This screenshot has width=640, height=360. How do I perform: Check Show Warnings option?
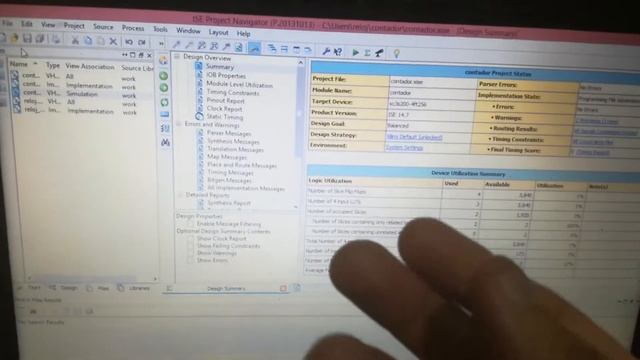pyautogui.click(x=191, y=253)
